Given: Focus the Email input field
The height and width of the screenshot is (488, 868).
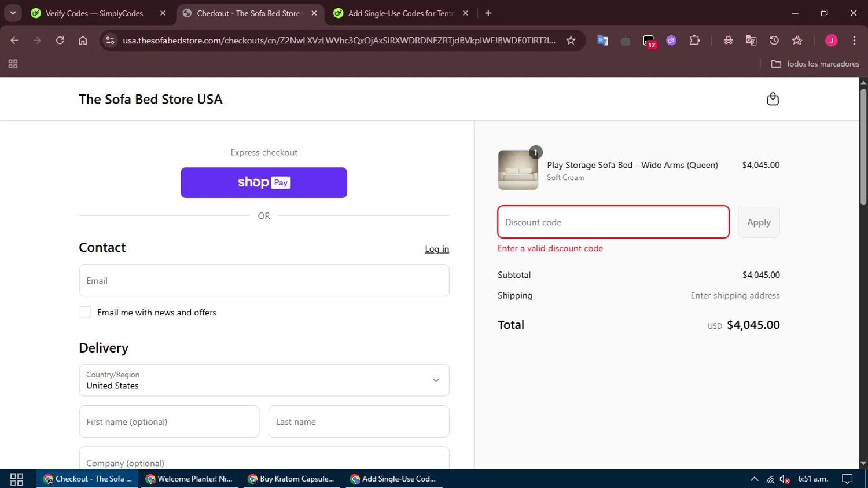Looking at the screenshot, I should point(264,280).
